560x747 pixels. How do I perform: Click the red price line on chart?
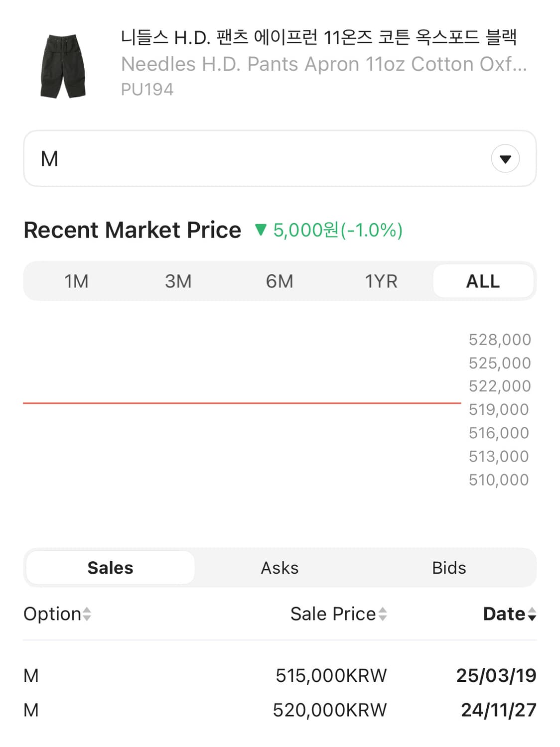[x=242, y=403]
